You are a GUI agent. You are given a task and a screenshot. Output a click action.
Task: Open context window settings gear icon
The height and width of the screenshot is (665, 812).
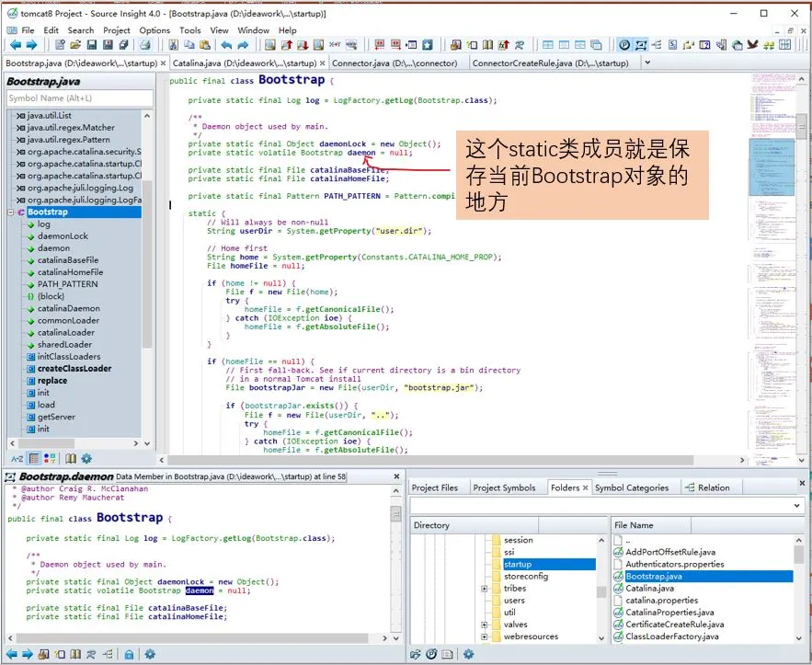click(150, 654)
